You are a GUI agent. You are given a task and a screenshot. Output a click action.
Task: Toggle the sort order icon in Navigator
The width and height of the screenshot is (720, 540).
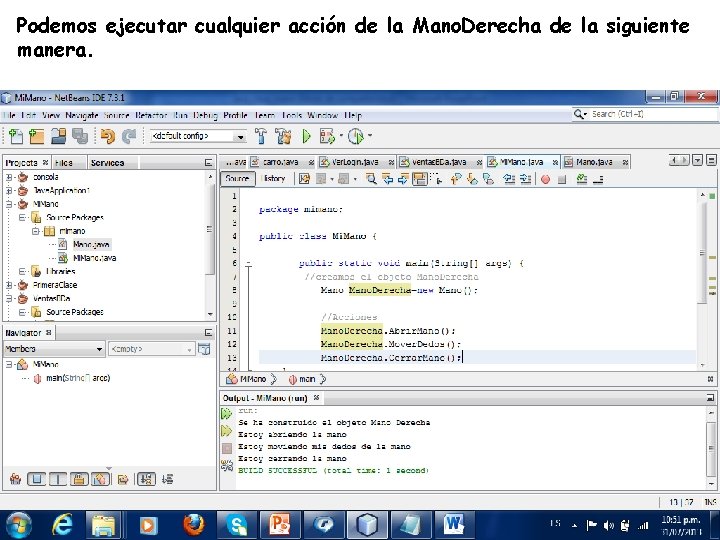146,479
